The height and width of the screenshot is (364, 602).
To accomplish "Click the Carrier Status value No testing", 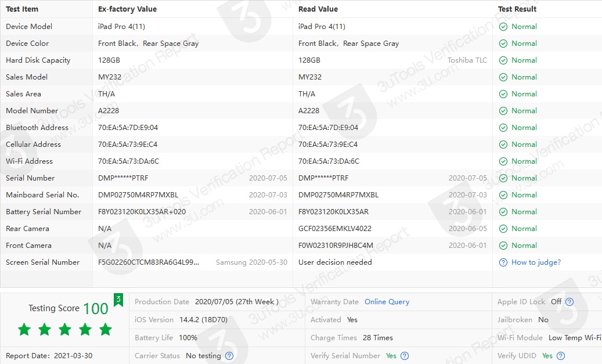I will click(204, 356).
